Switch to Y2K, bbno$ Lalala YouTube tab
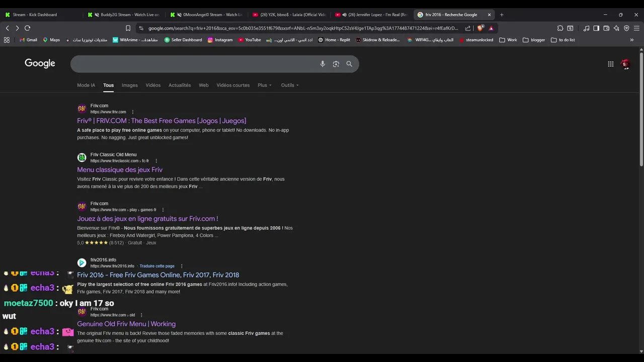This screenshot has height=362, width=644. click(x=289, y=15)
